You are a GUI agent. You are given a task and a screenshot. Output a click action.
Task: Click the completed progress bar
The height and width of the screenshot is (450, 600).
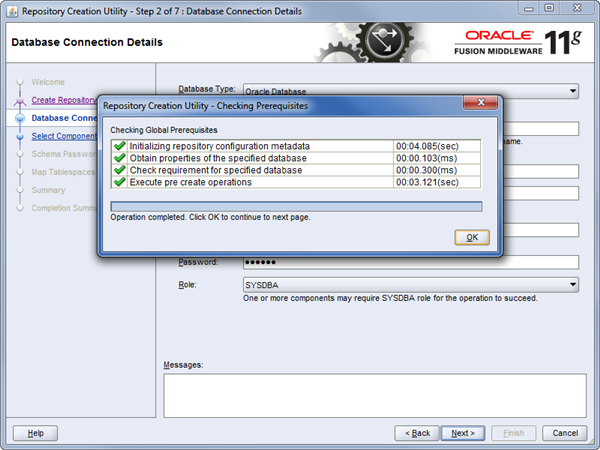[296, 207]
